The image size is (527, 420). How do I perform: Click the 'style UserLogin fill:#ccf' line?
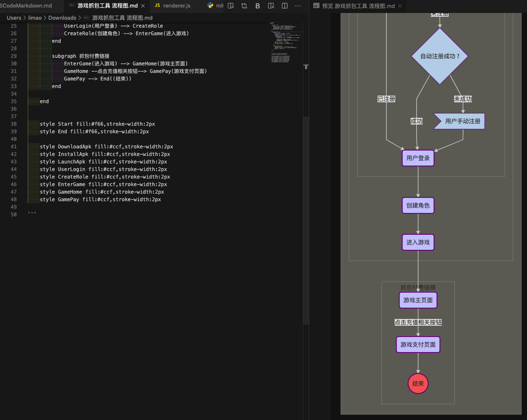pyautogui.click(x=104, y=169)
